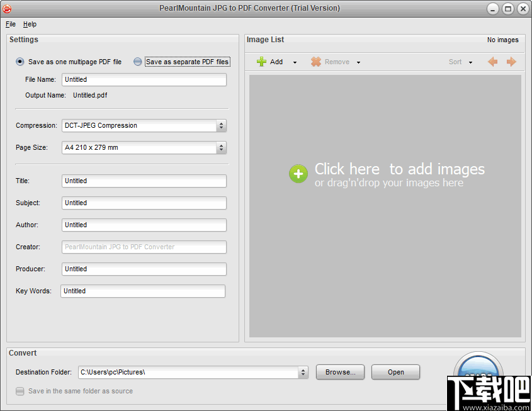Click the orange next-image arrow
This screenshot has height=411, width=532.
pos(511,62)
